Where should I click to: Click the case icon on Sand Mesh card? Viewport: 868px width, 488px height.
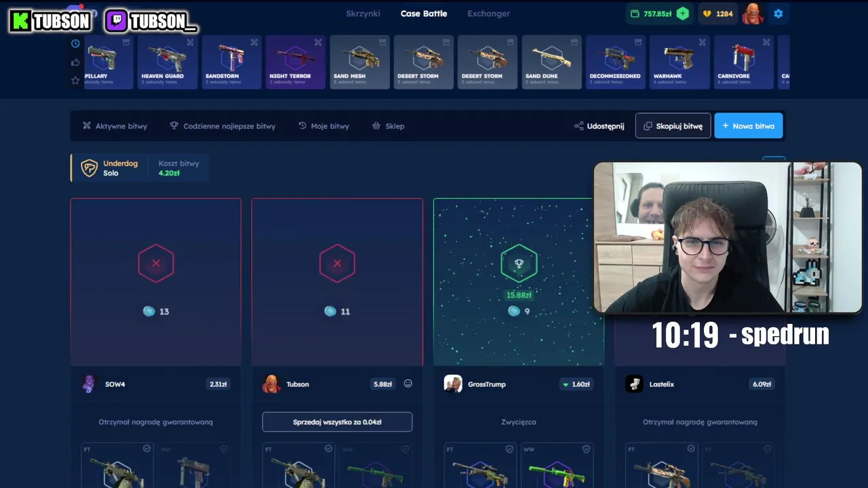coord(382,42)
